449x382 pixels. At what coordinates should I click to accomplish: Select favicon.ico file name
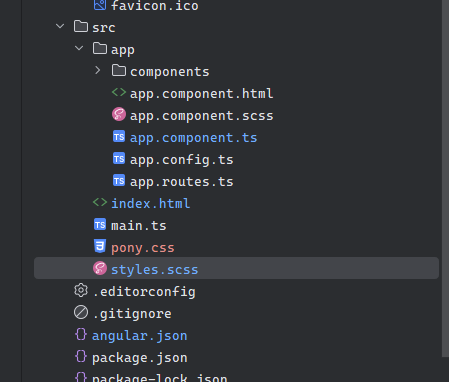155,5
